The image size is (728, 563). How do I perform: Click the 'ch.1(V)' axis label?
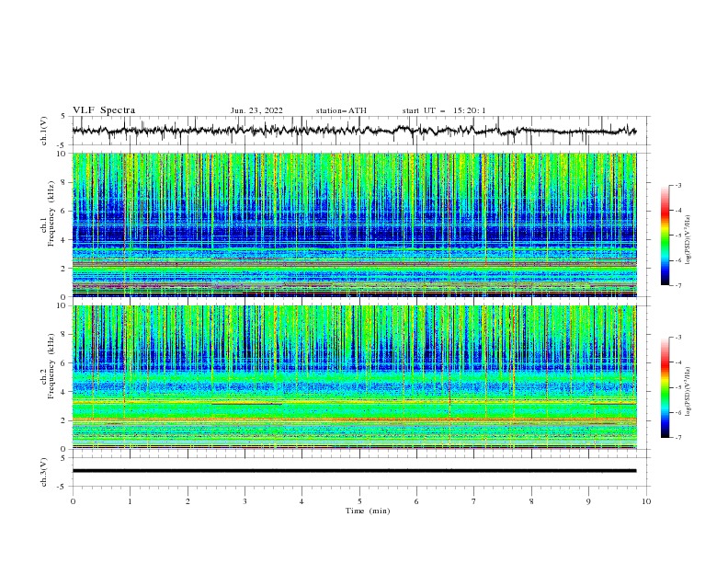click(x=44, y=131)
